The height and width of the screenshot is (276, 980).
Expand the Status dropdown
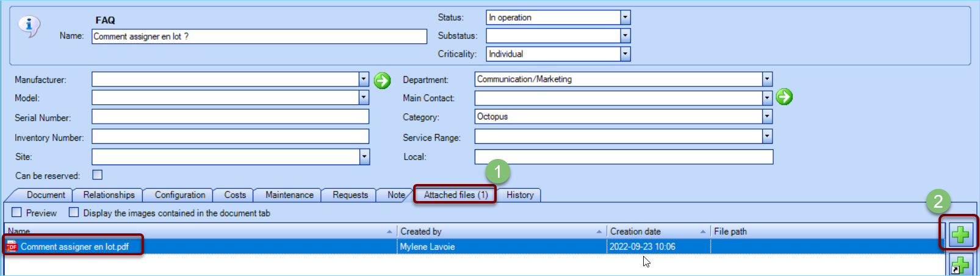[625, 18]
